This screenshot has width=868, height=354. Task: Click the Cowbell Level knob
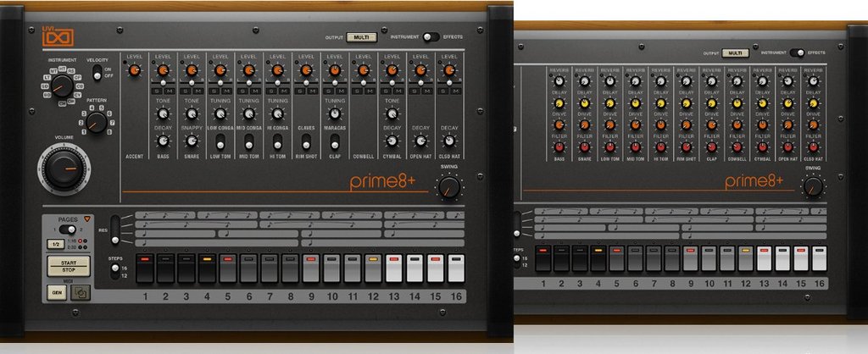(x=363, y=70)
